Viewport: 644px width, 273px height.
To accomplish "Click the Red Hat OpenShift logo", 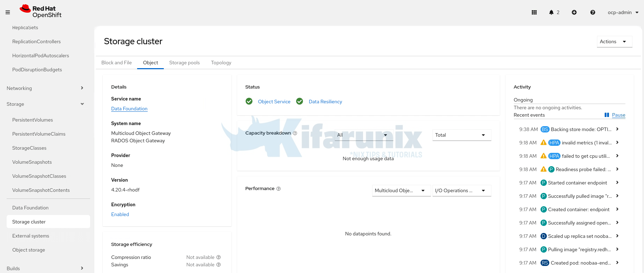I will 41,11.
